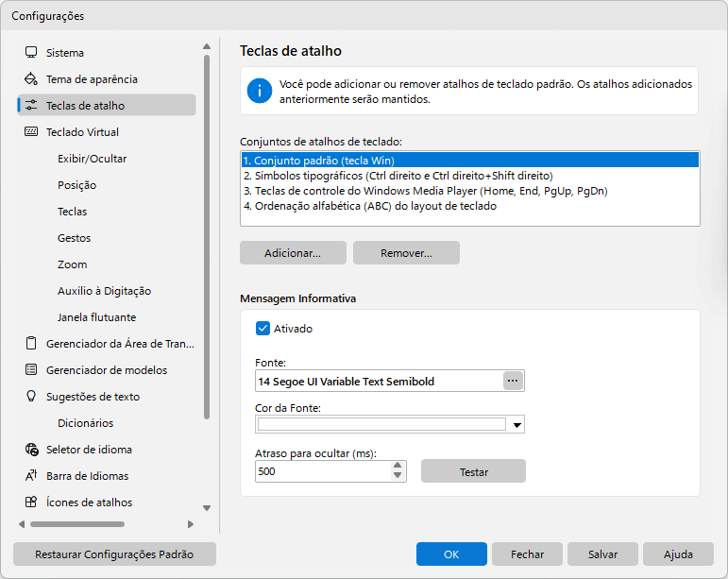Go to Exibir/Ocultar subsection
The image size is (728, 579).
coord(92,159)
